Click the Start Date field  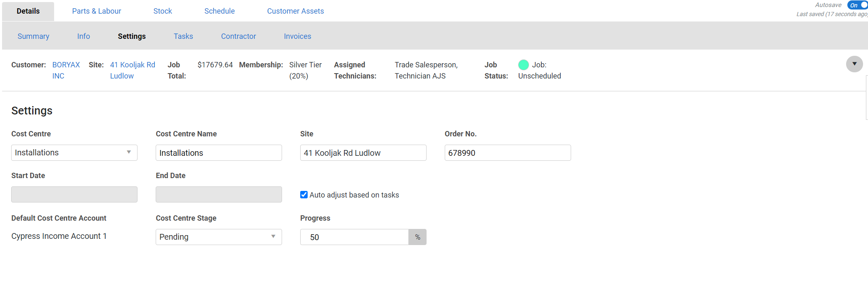coord(74,194)
